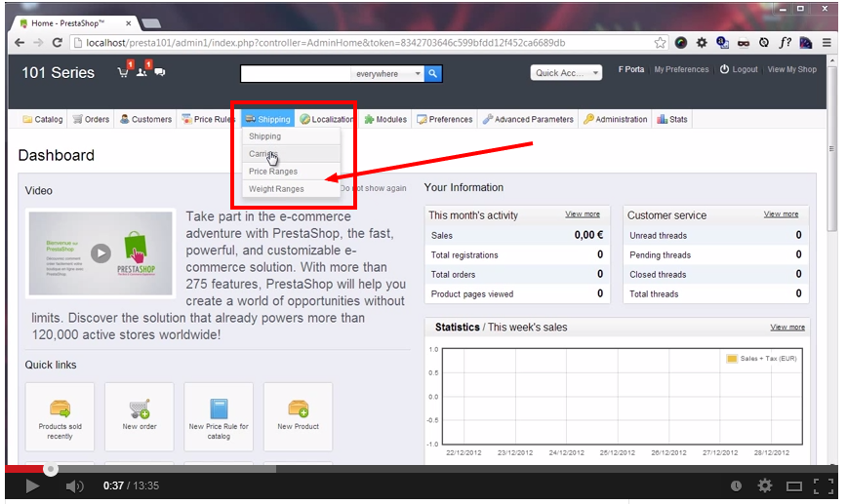
Task: Click the F Porta profile link
Action: pos(631,69)
